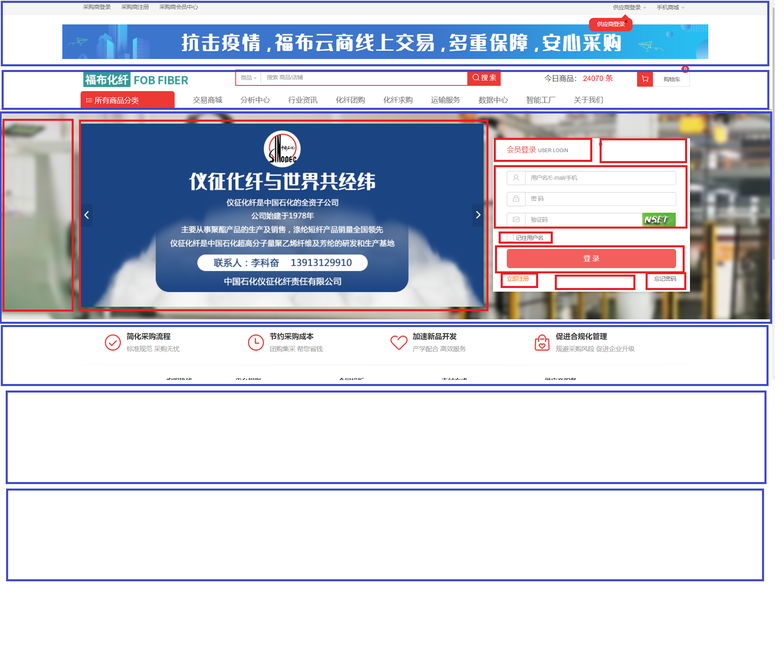The image size is (784, 672).
Task: Click the 抗击疫情 top banner
Action: (x=385, y=42)
